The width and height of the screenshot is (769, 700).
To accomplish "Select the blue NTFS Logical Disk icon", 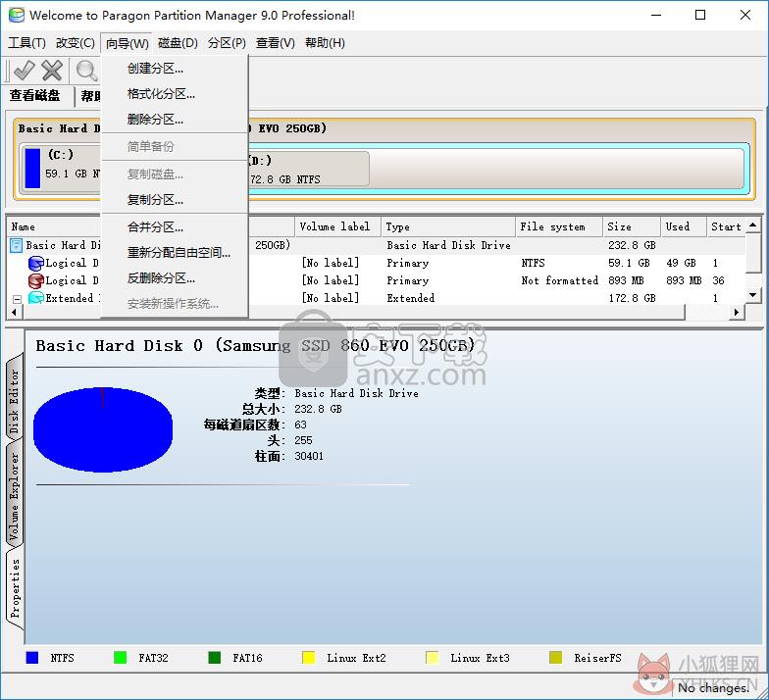I will point(35,263).
